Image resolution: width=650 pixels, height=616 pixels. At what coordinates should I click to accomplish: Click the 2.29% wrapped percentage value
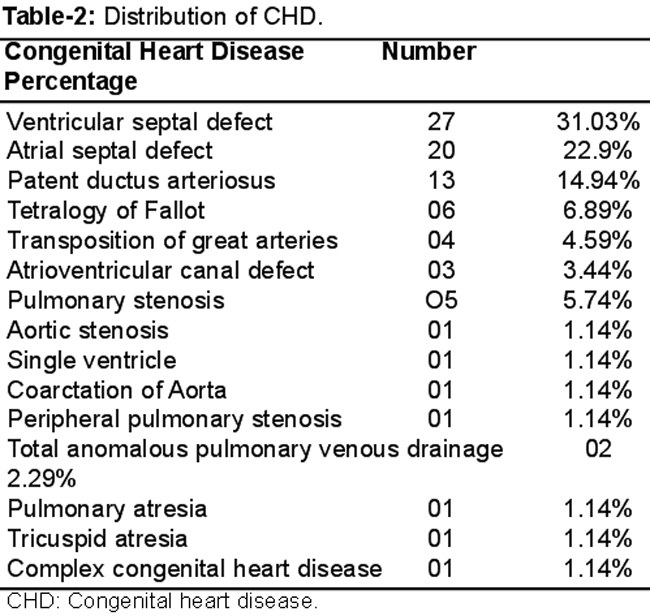pyautogui.click(x=41, y=479)
